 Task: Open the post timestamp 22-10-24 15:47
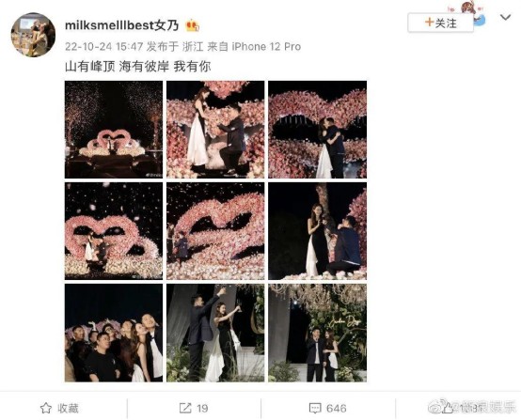pos(104,46)
